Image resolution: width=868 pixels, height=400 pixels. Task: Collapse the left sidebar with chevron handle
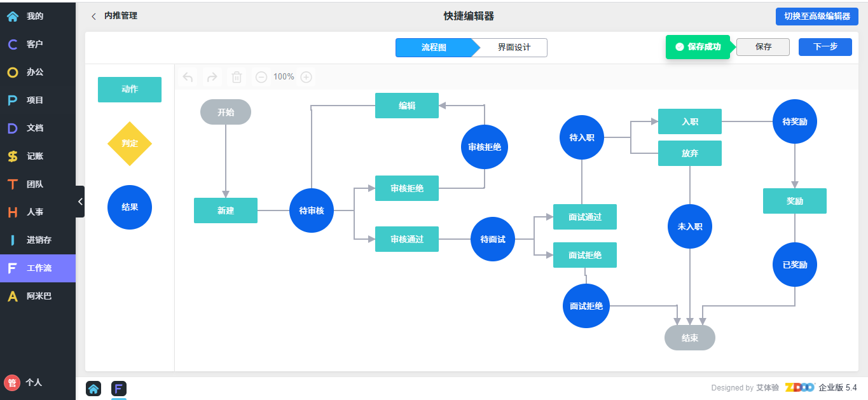pos(80,202)
